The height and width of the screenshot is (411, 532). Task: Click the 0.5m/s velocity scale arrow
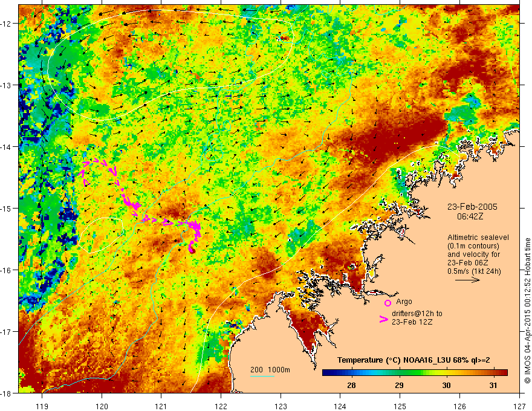point(467,280)
